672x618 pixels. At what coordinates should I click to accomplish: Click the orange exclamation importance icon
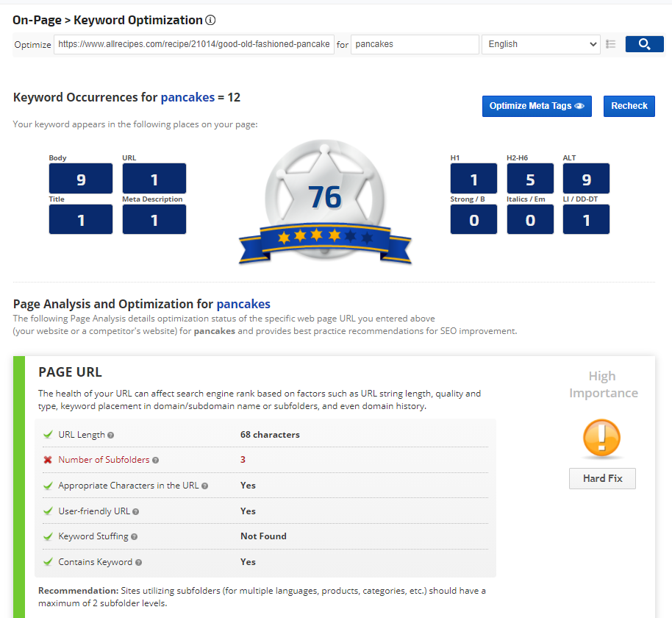602,440
